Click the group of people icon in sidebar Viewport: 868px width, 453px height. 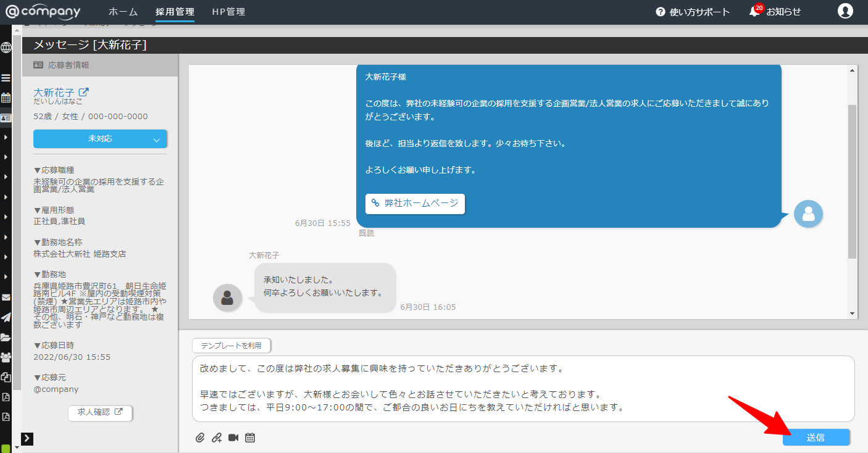[x=6, y=357]
